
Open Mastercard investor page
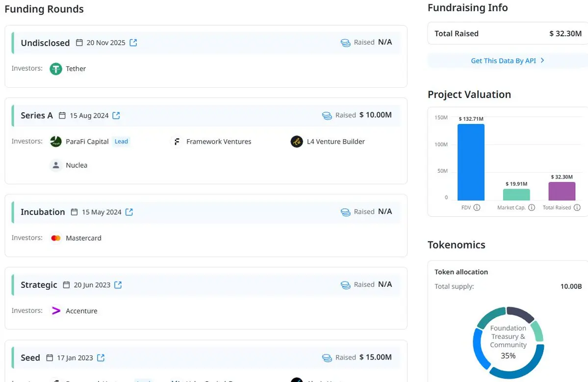(x=83, y=238)
